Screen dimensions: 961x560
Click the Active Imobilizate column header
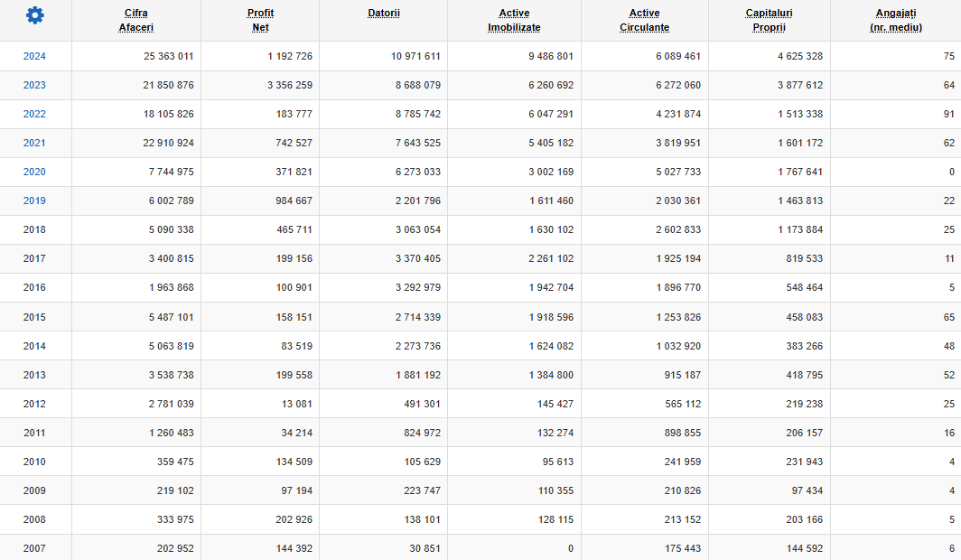[x=514, y=20]
